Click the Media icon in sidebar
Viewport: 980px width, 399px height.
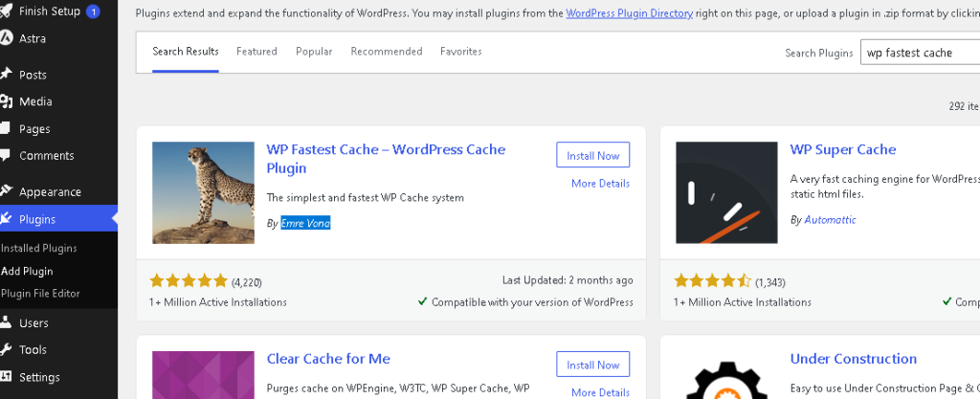[x=6, y=101]
